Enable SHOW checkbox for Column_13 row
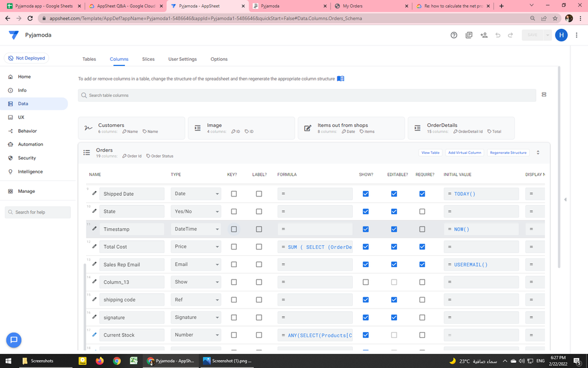This screenshot has width=588, height=368. click(366, 282)
